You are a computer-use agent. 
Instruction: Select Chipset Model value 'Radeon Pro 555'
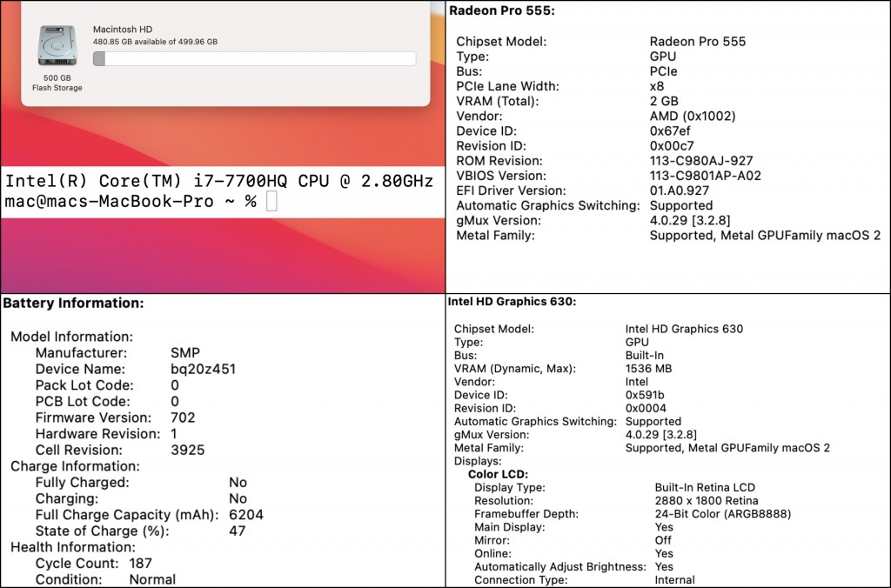[x=697, y=42]
